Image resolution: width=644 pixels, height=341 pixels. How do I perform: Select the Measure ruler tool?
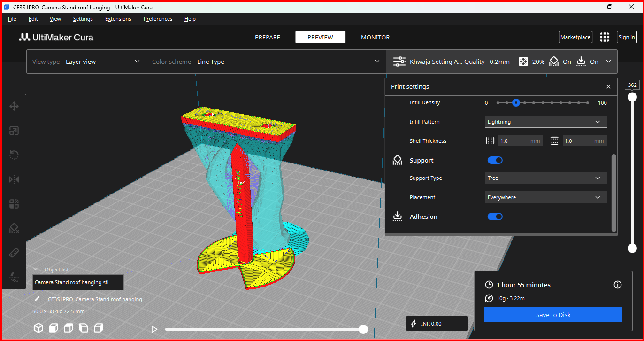pos(14,253)
